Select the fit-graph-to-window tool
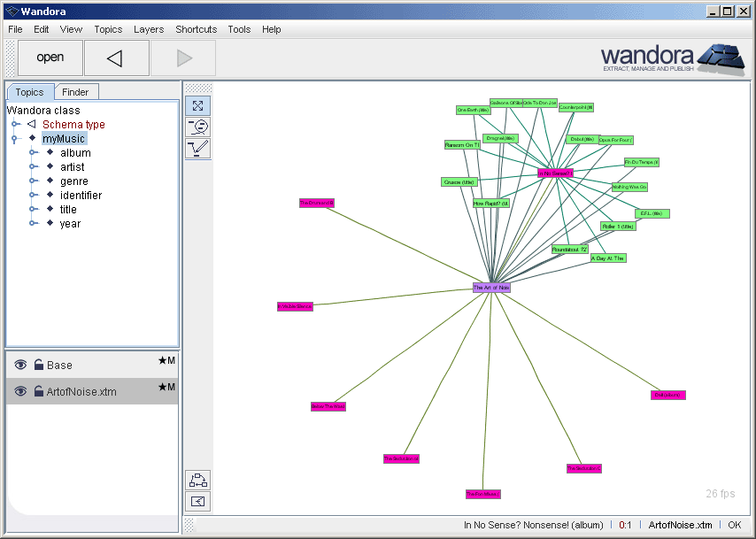The image size is (756, 539). tap(197, 105)
